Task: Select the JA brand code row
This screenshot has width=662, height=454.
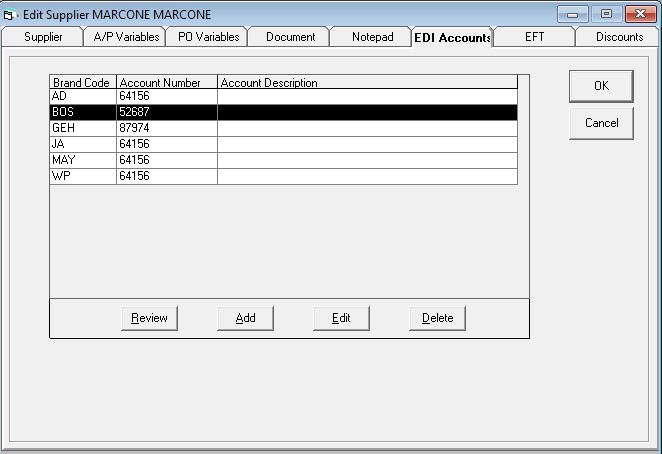Action: (284, 144)
